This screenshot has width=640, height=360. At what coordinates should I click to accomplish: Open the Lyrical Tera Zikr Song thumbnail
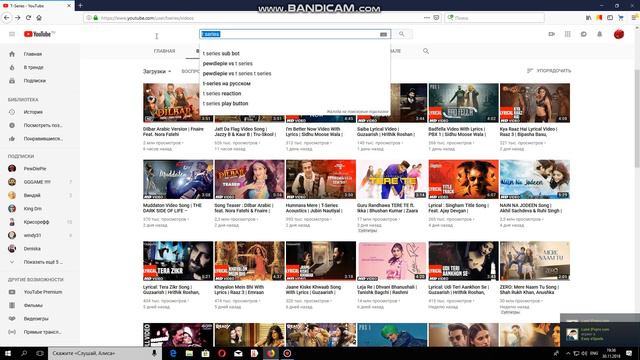pos(178,260)
